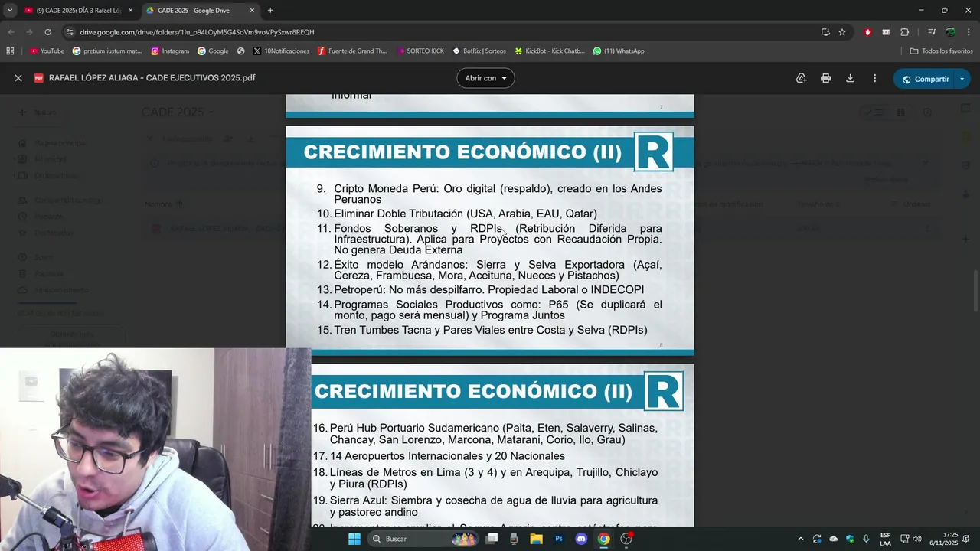Open the 'pretium iustum mat...' bookmark
This screenshot has height=551, width=980.
pos(107,51)
